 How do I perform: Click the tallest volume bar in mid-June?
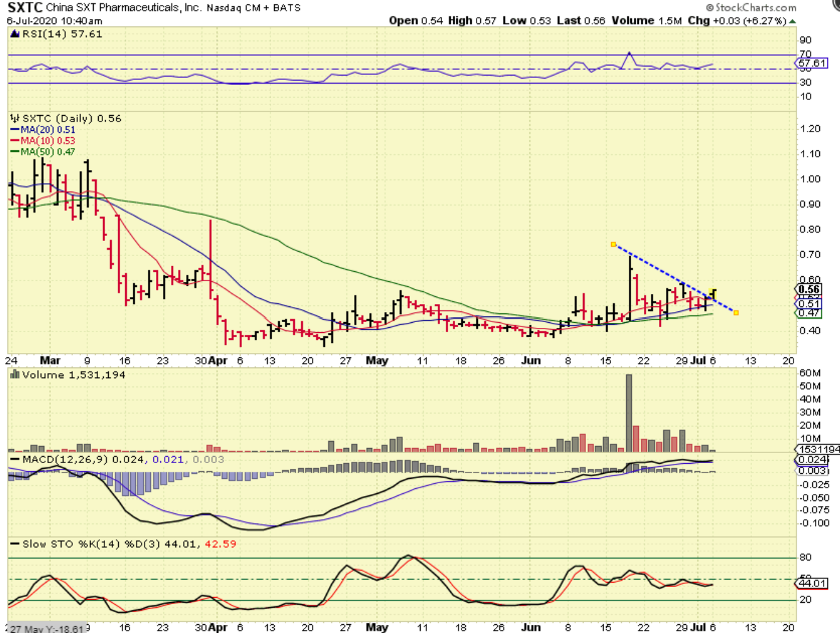pos(629,413)
